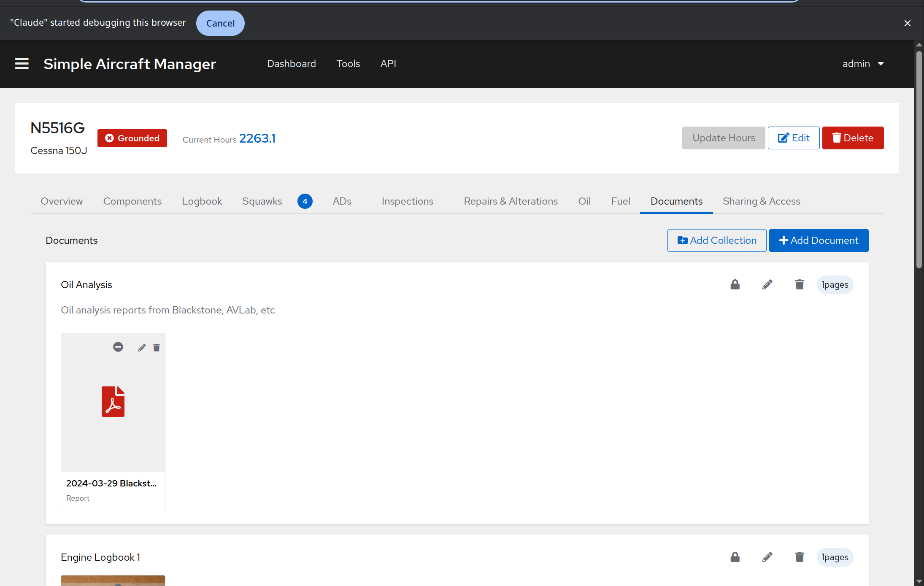
Task: Click lock icon on Oil Analysis collection
Action: [735, 285]
